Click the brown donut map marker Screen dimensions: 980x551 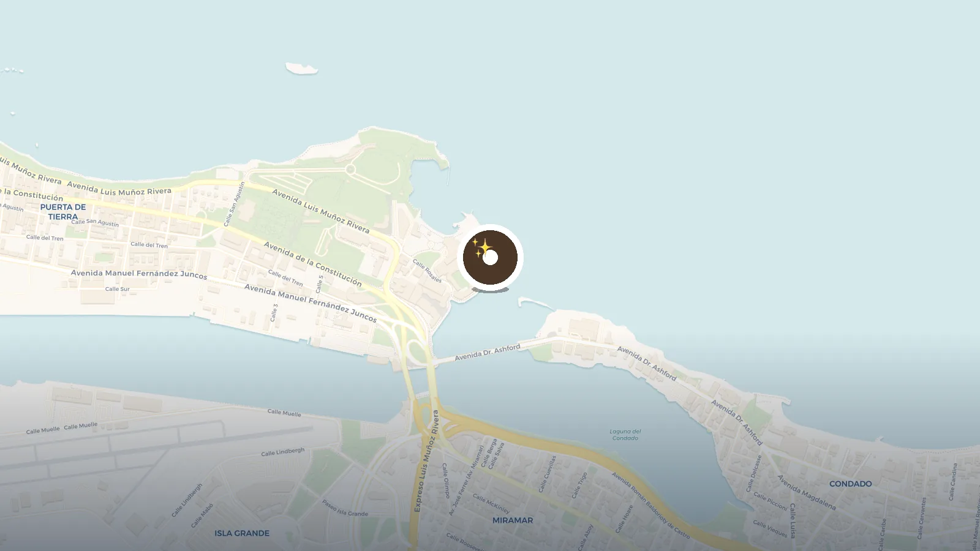pos(490,257)
